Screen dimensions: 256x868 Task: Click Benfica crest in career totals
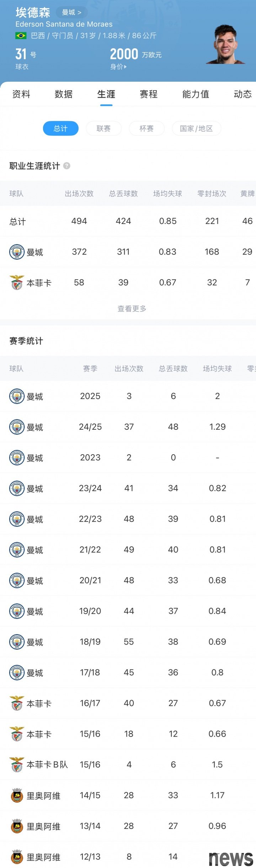coord(17,283)
